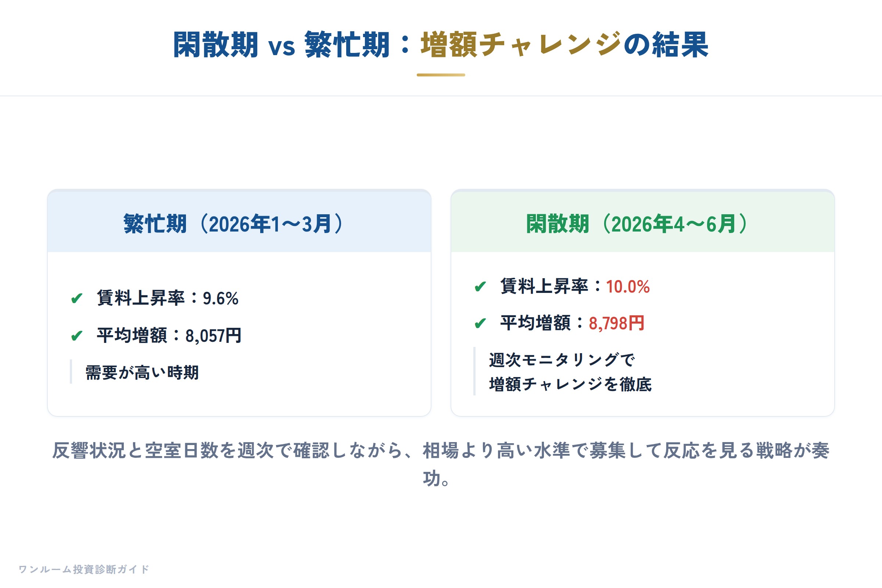Click the red 8,798円 value

point(617,323)
